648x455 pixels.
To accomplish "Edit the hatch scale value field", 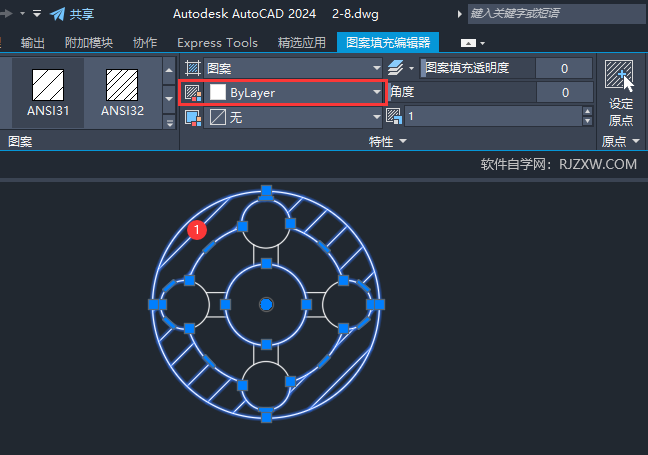I will click(493, 116).
